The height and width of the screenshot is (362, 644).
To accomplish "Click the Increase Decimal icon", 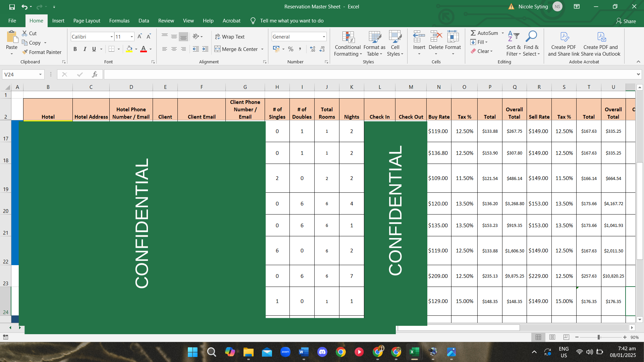I will (x=313, y=49).
